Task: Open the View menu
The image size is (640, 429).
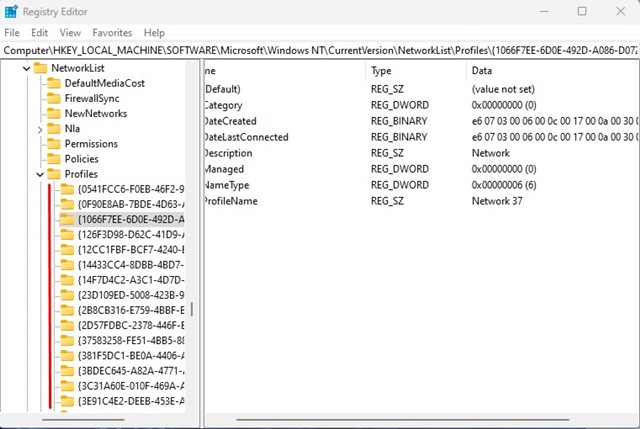Action: [x=70, y=33]
